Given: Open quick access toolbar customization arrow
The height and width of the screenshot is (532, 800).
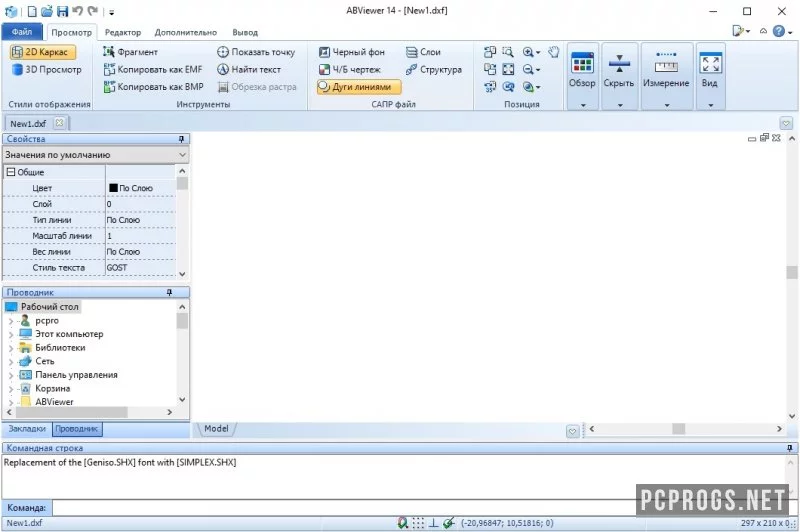Looking at the screenshot, I should pyautogui.click(x=111, y=12).
